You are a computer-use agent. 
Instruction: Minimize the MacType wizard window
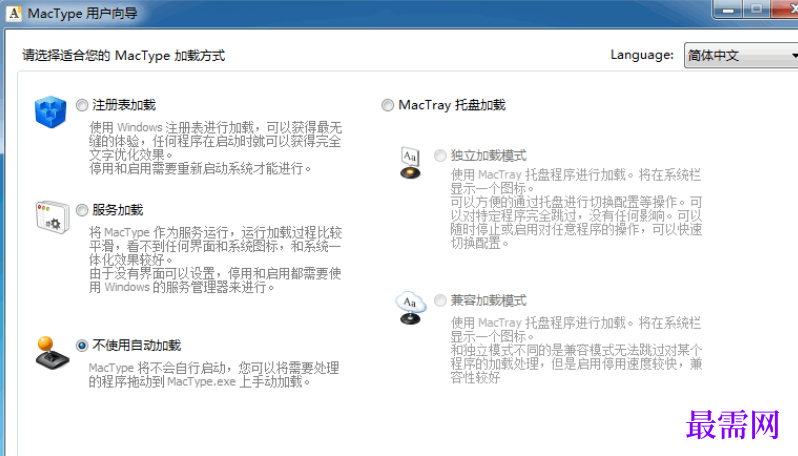[x=728, y=9]
